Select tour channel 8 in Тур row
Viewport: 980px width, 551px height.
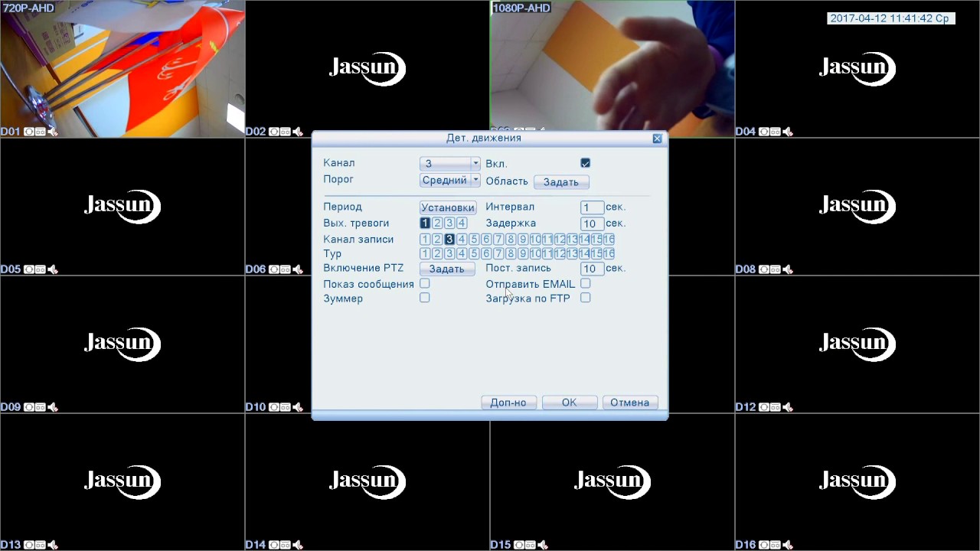[511, 253]
